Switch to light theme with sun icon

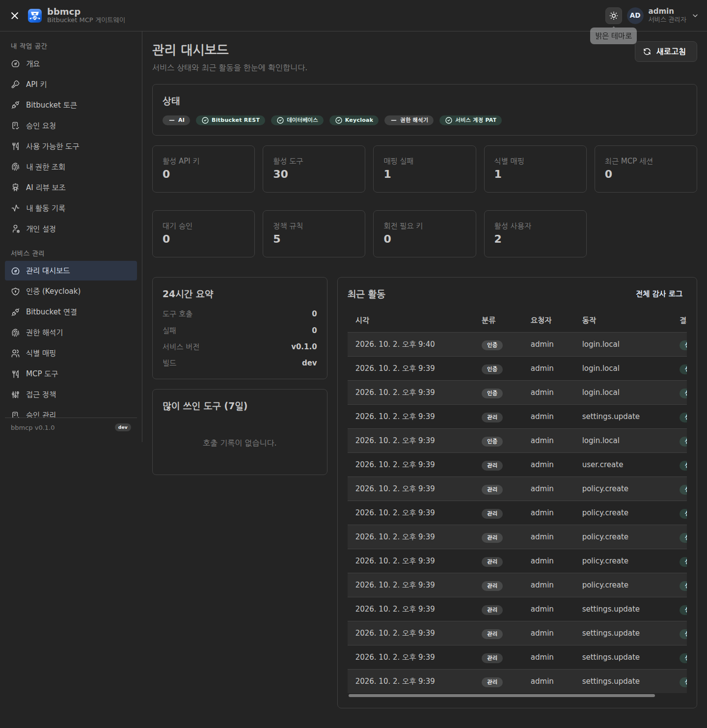(614, 16)
